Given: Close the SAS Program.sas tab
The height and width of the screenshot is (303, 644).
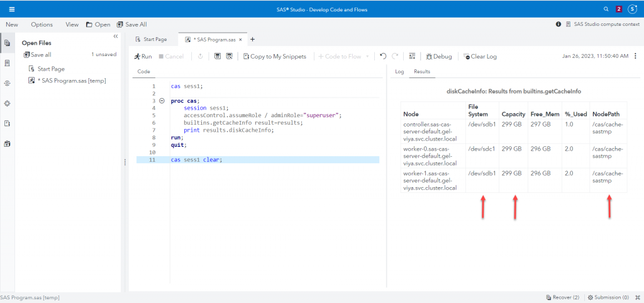Looking at the screenshot, I should (x=240, y=39).
